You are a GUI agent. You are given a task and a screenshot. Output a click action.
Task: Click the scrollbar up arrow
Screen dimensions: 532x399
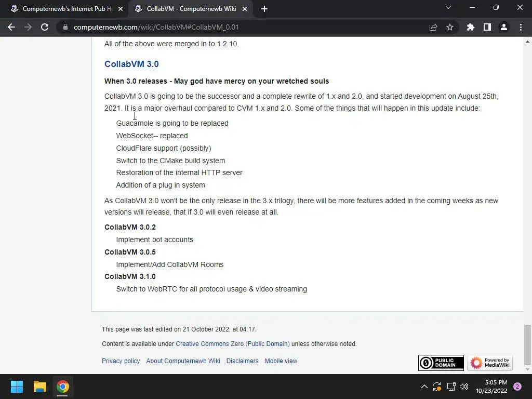[x=527, y=42]
